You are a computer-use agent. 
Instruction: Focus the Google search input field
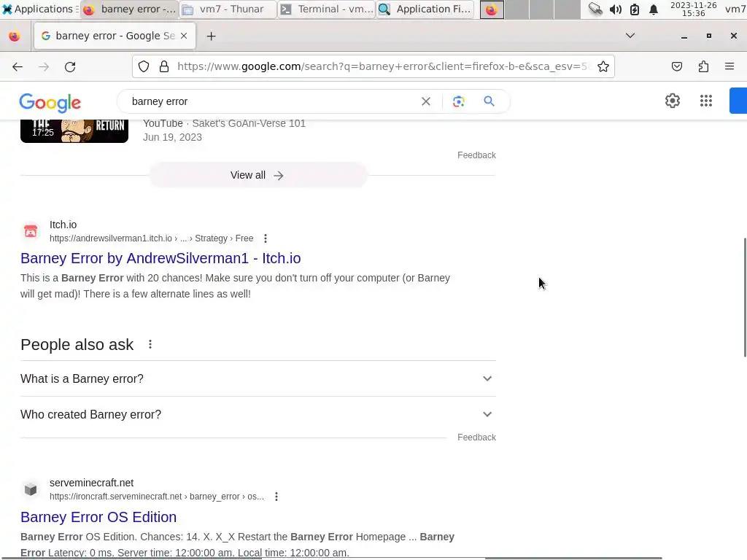[x=271, y=101]
